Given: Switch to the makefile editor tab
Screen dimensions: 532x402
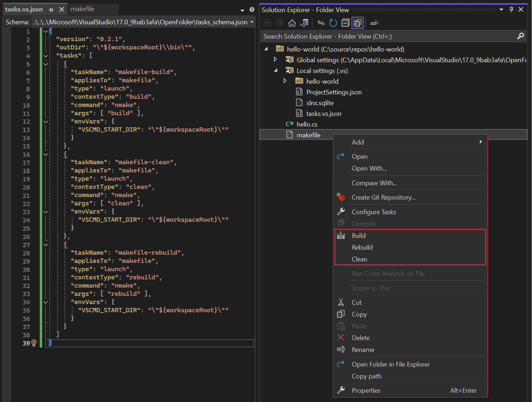Looking at the screenshot, I should click(82, 9).
